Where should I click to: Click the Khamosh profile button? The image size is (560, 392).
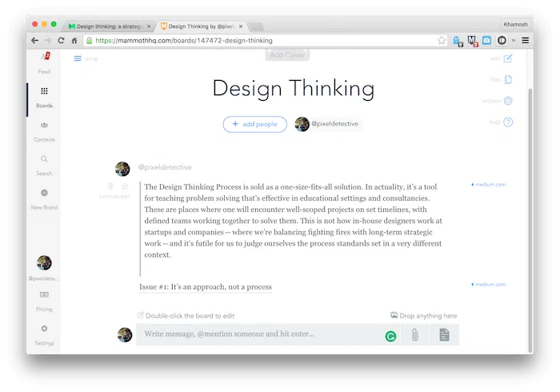(515, 24)
